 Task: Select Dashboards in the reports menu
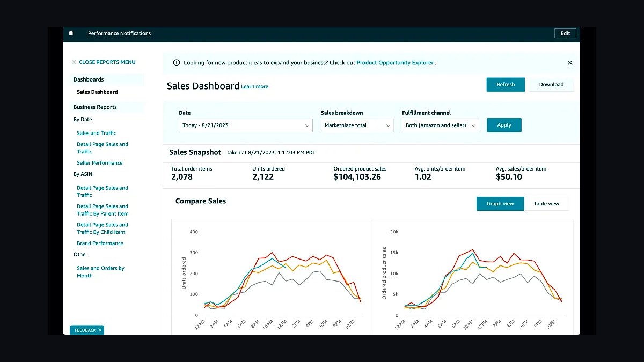coord(89,79)
